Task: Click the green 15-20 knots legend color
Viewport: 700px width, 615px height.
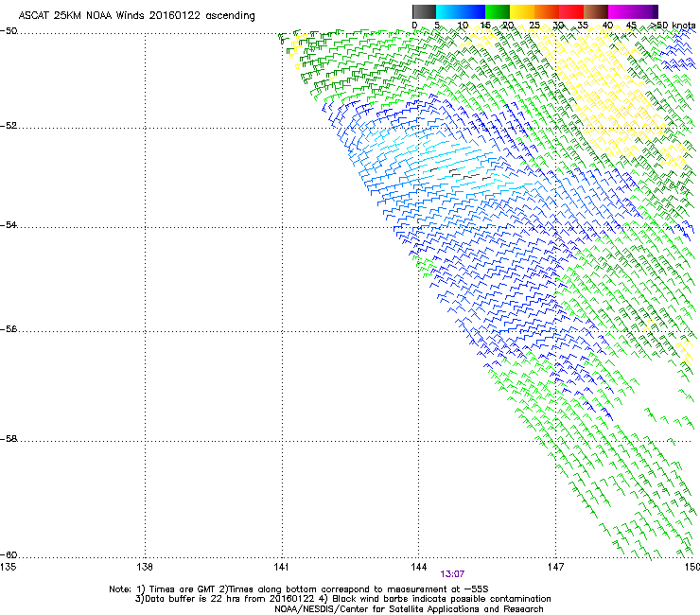Action: (x=498, y=11)
